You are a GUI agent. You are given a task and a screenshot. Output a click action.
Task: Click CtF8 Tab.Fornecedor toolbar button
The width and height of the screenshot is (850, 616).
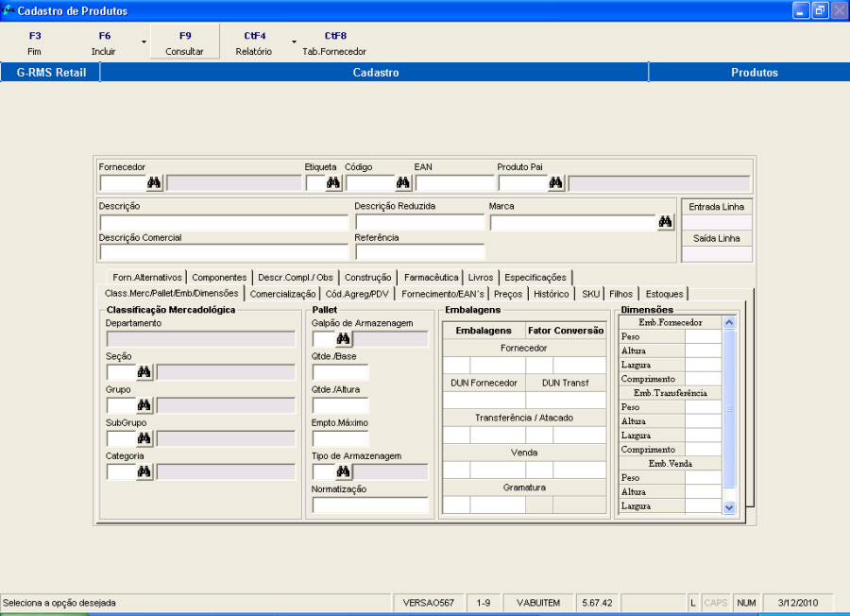tap(334, 43)
